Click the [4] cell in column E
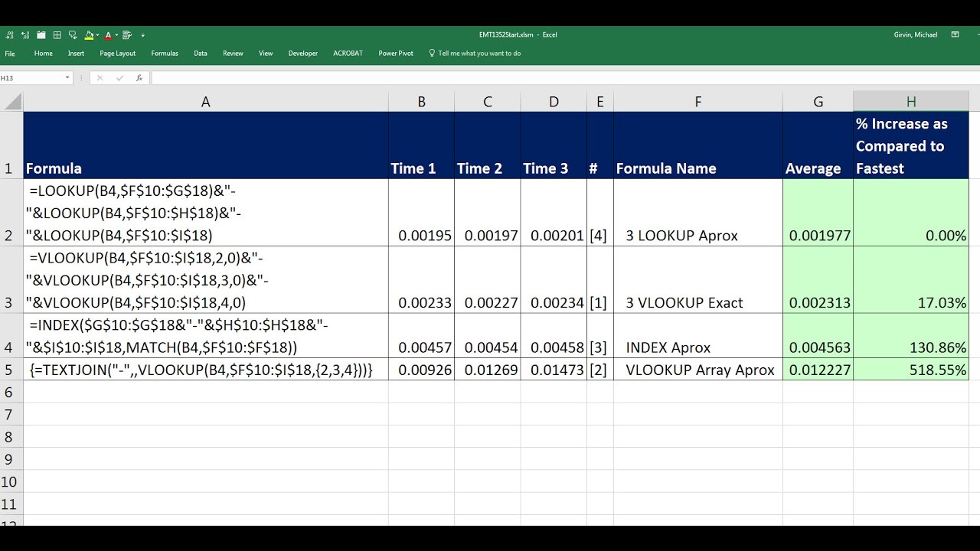Screen dimensions: 980x551 [x=600, y=213]
